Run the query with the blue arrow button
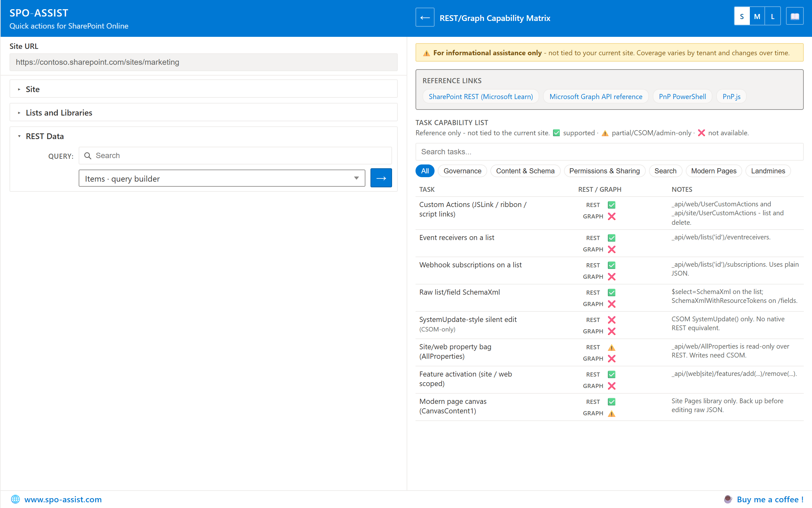The image size is (812, 508). tap(381, 178)
